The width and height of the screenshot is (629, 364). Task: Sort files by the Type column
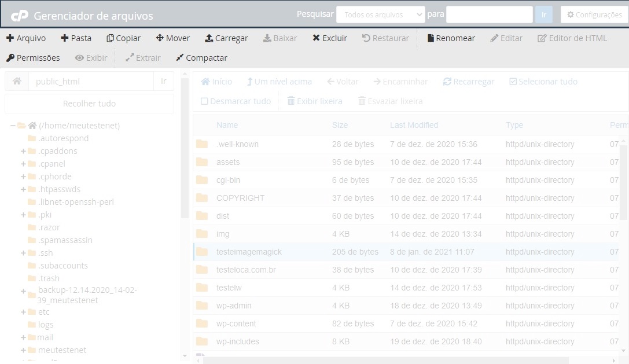514,125
